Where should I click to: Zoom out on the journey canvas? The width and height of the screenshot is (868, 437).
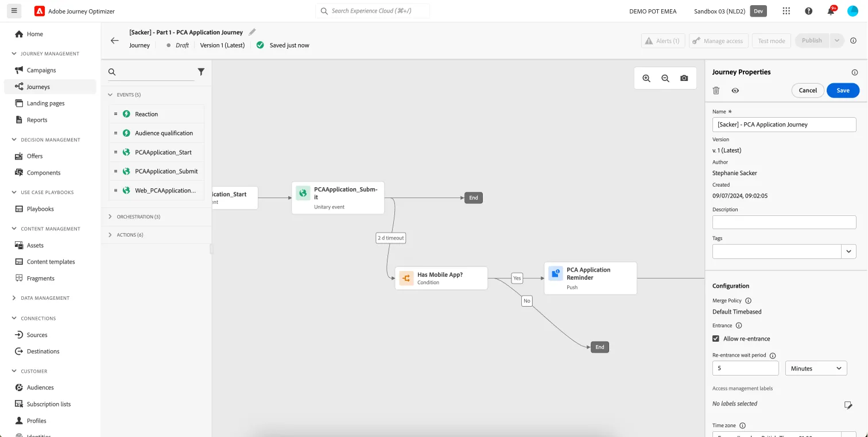point(665,79)
